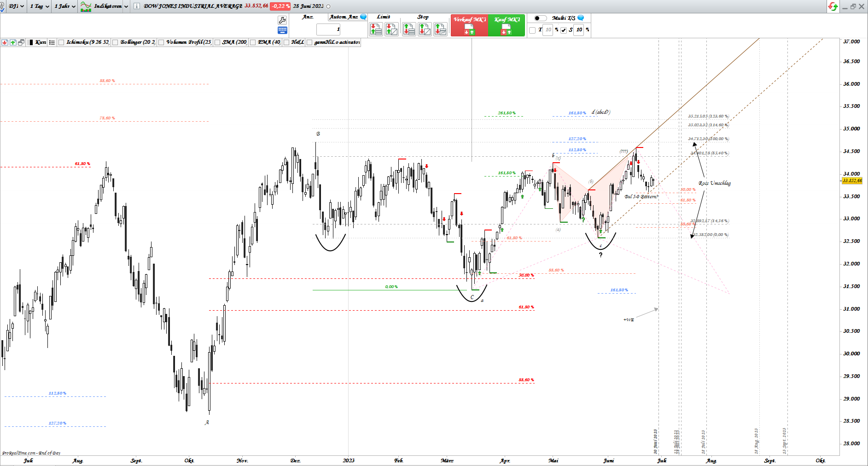
Task: Enable the Bollinger indicator checkbox
Action: pyautogui.click(x=115, y=42)
